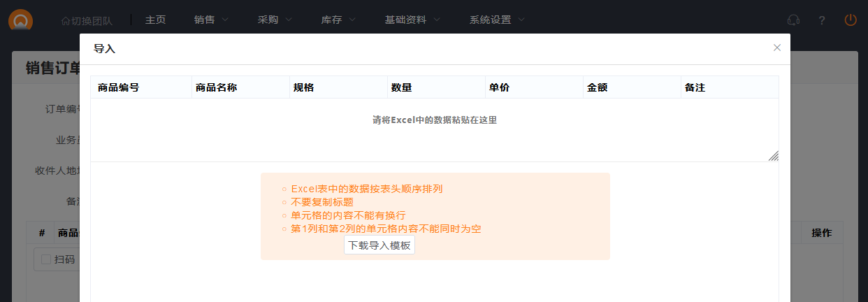Expand the 系统设置 dropdown menu
Image resolution: width=868 pixels, height=302 pixels.
point(497,20)
